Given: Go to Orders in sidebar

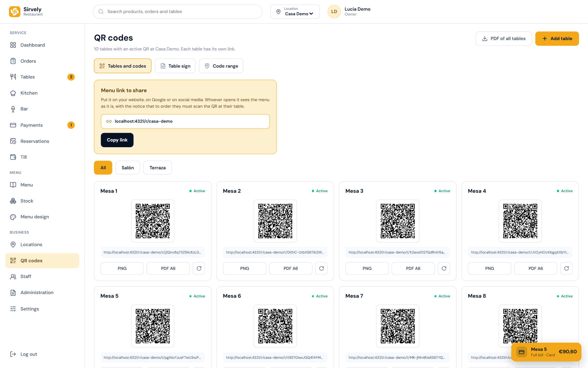Looking at the screenshot, I should coord(42,61).
